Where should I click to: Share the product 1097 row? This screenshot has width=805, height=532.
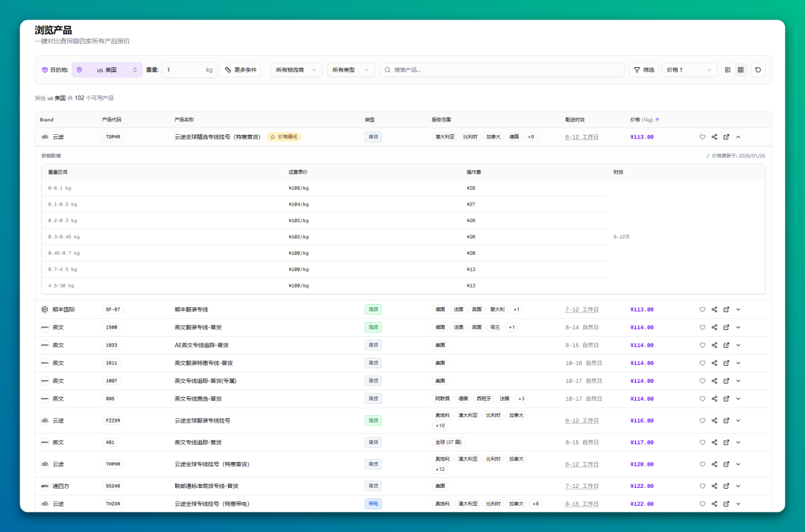tap(714, 381)
